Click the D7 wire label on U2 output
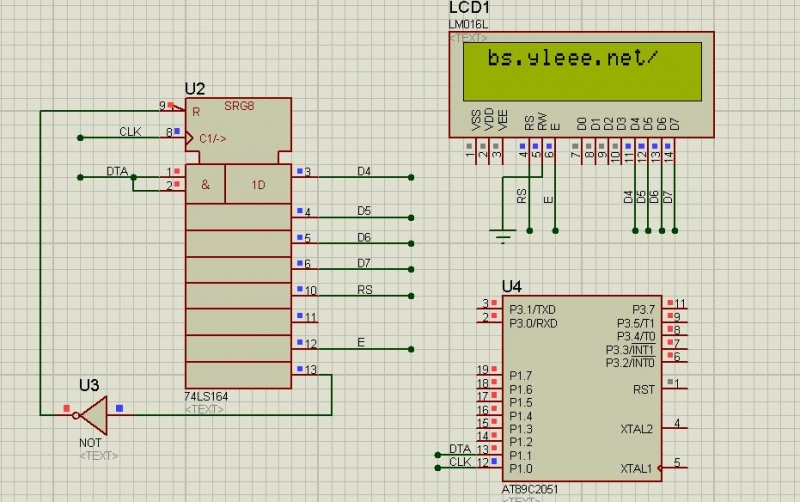 [364, 263]
